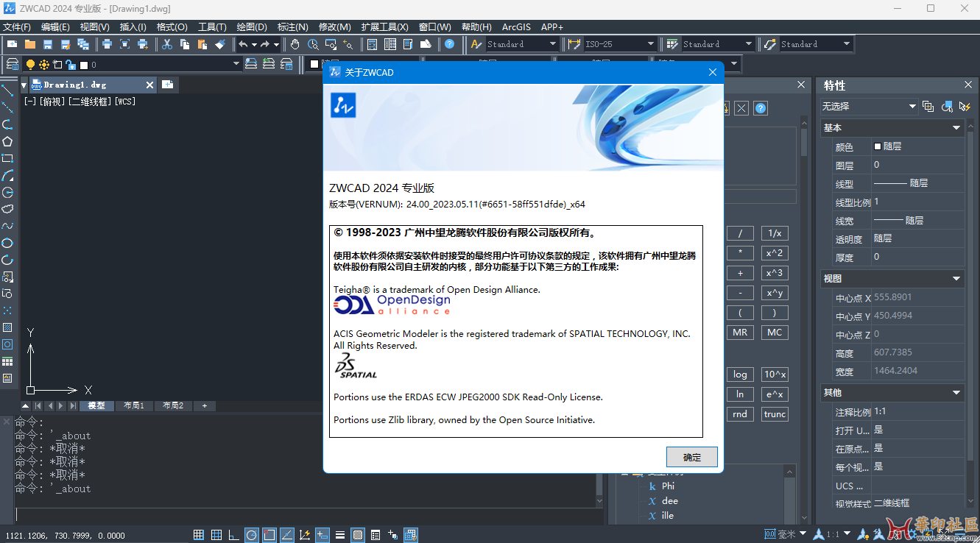Toggle Ortho mode in status bar
This screenshot has width=980, height=543.
pos(234,535)
